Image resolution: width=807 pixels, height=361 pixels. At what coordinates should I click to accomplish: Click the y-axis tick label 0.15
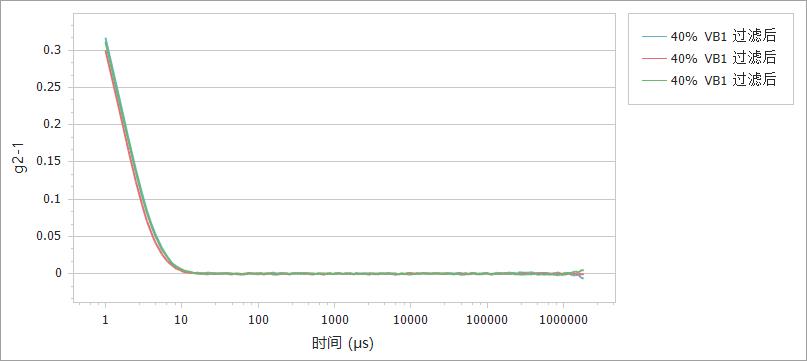[x=49, y=162]
